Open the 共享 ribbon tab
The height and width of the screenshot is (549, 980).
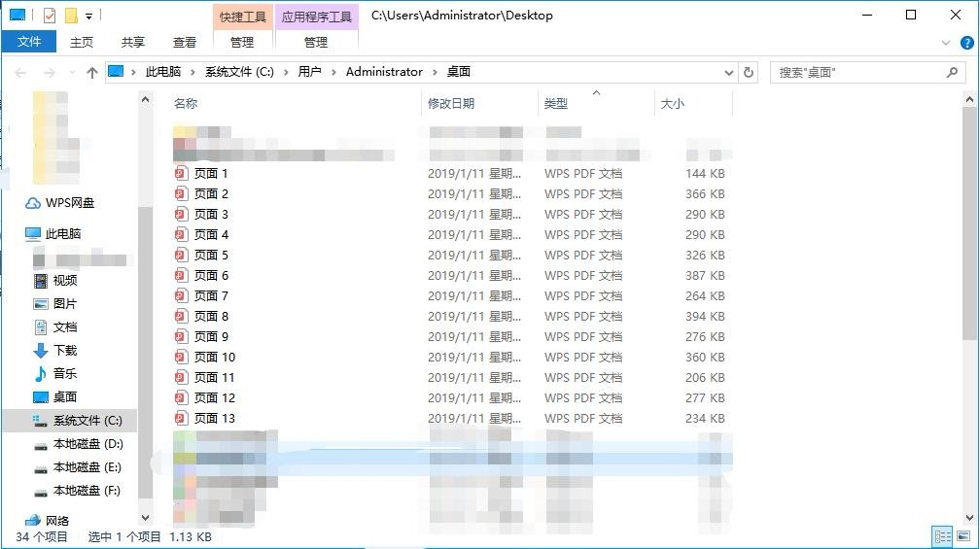coord(133,42)
